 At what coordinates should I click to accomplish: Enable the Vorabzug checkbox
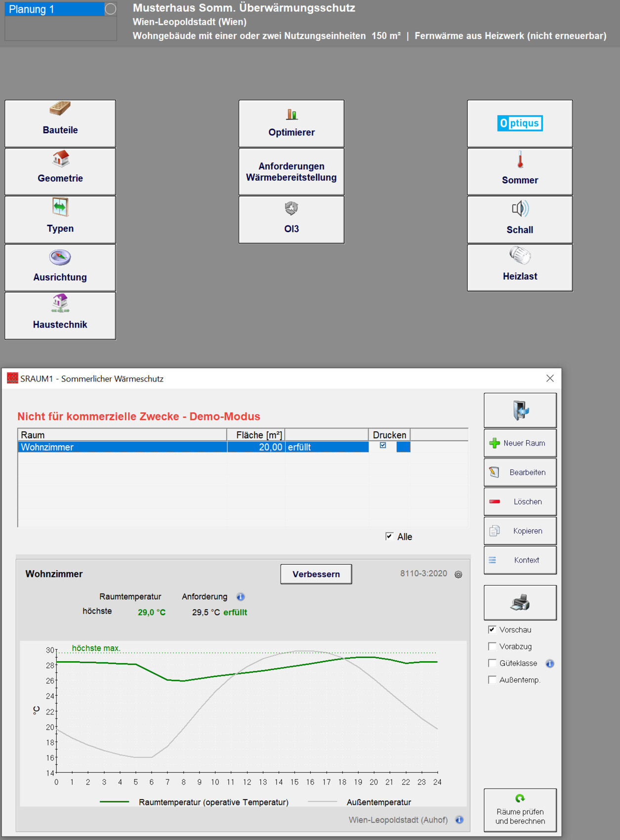click(x=492, y=646)
